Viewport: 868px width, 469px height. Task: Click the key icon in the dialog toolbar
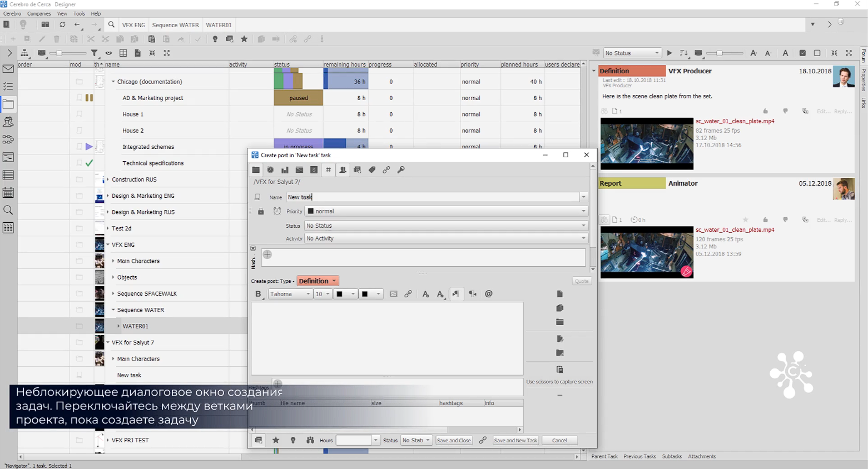tap(401, 170)
